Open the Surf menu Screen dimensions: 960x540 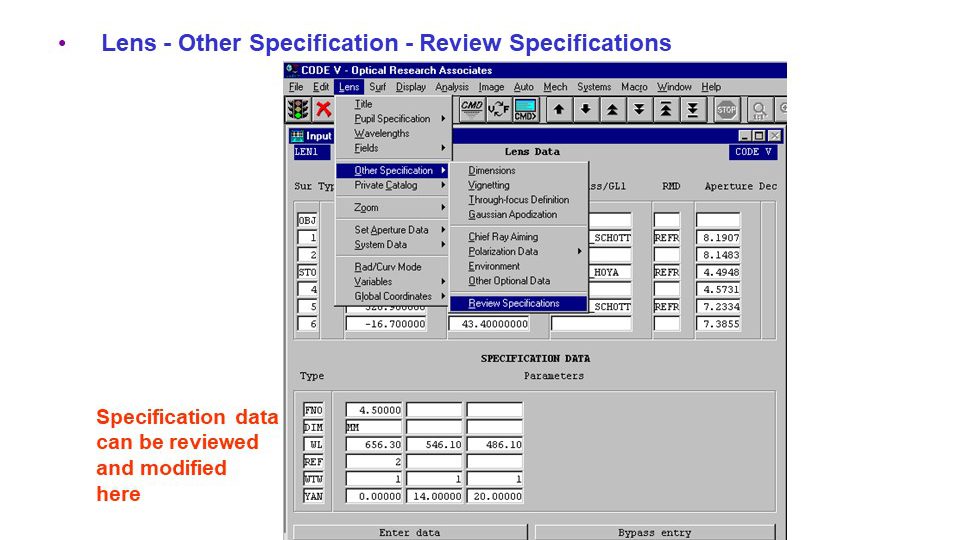[377, 87]
